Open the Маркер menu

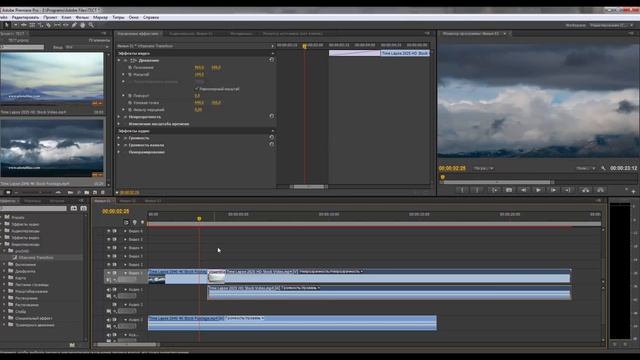100,18
